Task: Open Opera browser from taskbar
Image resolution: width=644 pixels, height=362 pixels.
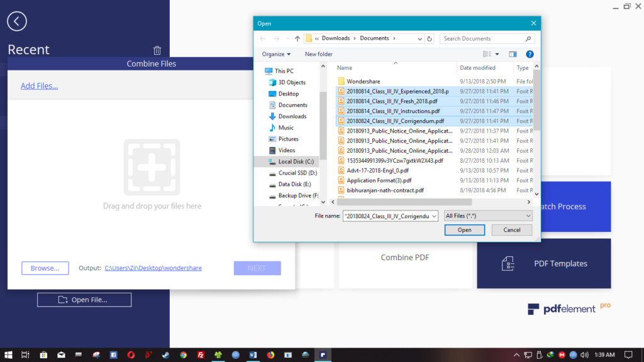Action: coord(131,355)
